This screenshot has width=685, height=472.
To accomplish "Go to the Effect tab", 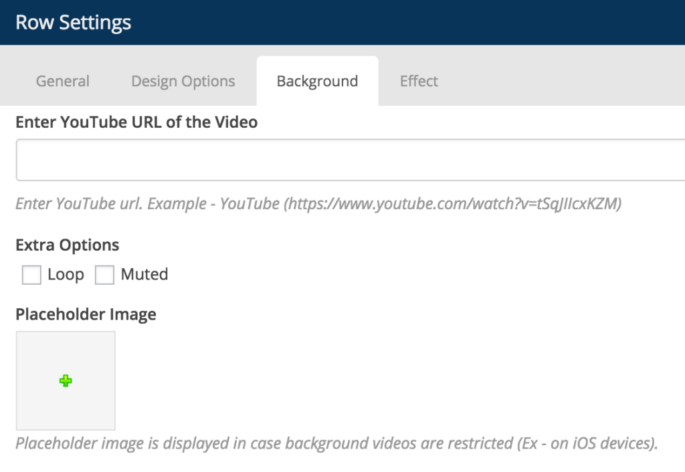I will [418, 81].
